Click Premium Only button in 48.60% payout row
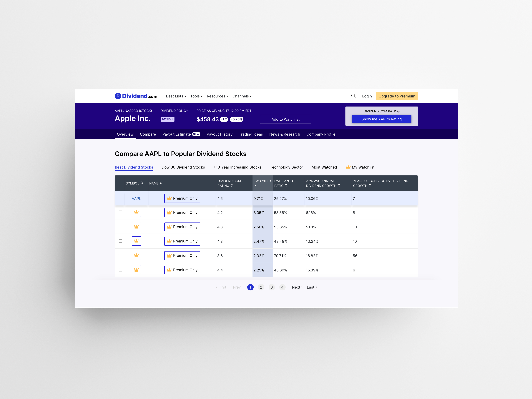532x399 pixels. pyautogui.click(x=182, y=270)
